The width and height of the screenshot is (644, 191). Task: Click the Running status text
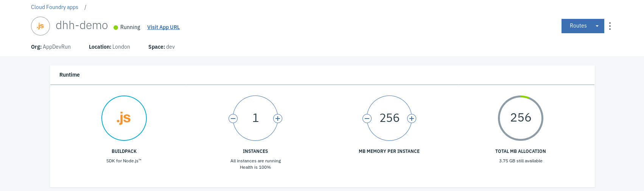pos(130,27)
